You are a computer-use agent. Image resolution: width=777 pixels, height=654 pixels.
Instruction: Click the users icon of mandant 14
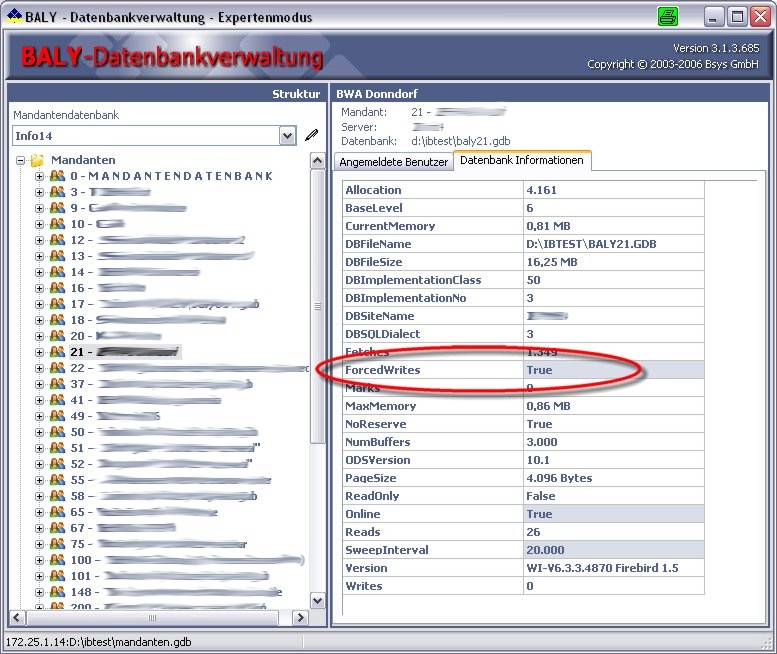(57, 272)
